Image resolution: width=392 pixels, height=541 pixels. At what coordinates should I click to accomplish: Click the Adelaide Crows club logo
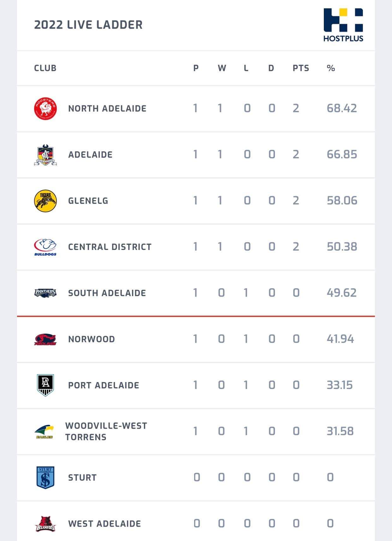point(45,155)
